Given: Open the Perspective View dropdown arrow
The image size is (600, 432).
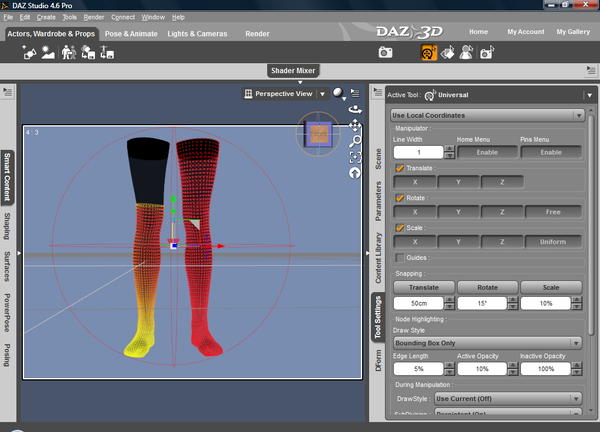Looking at the screenshot, I should [x=323, y=94].
